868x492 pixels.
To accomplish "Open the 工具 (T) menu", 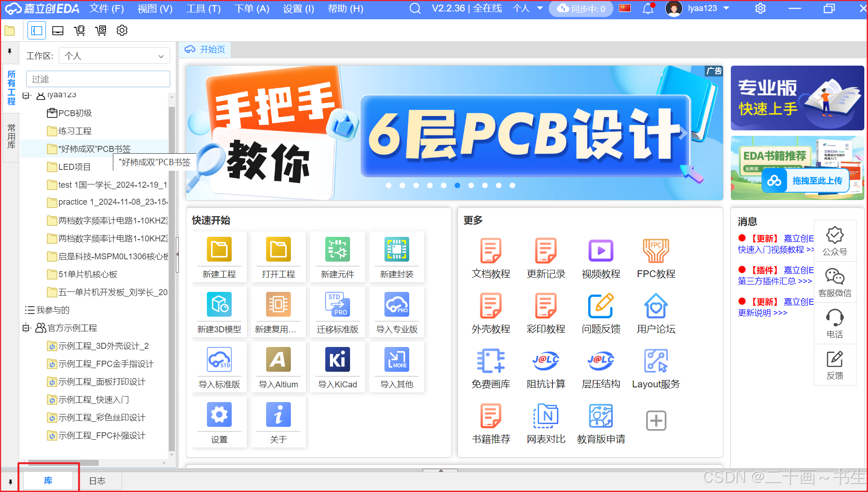I will coord(204,9).
